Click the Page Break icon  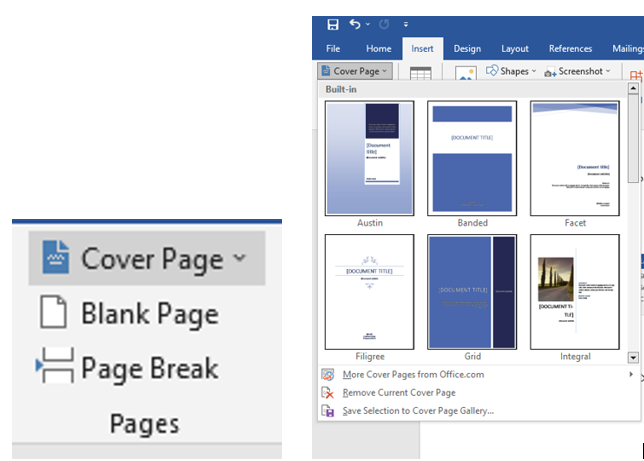[x=55, y=365]
